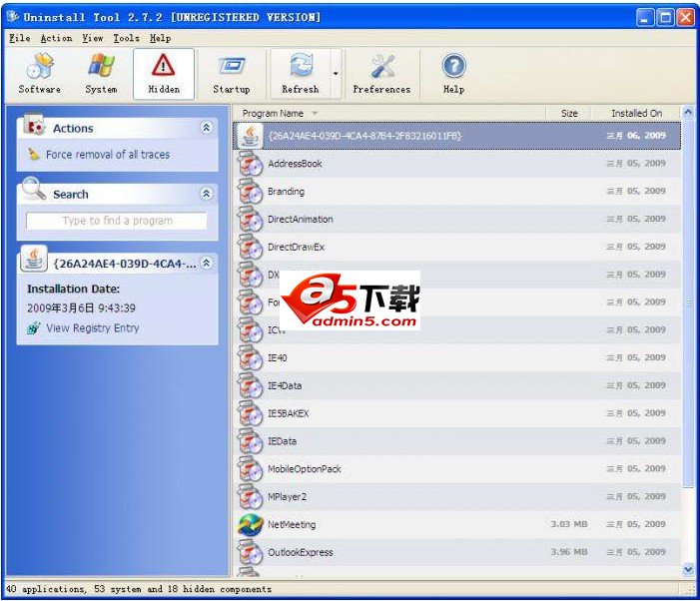
Task: Open Preferences from the toolbar
Action: (381, 74)
